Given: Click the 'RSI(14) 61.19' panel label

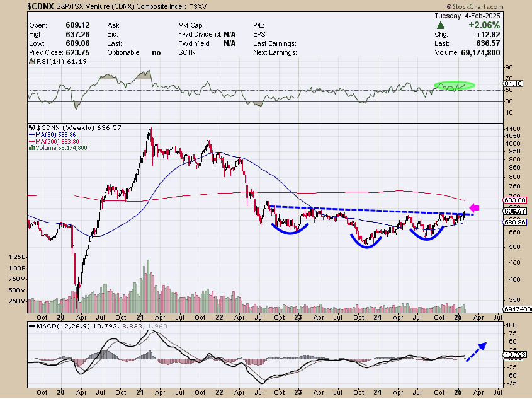Looking at the screenshot, I should coord(61,62).
